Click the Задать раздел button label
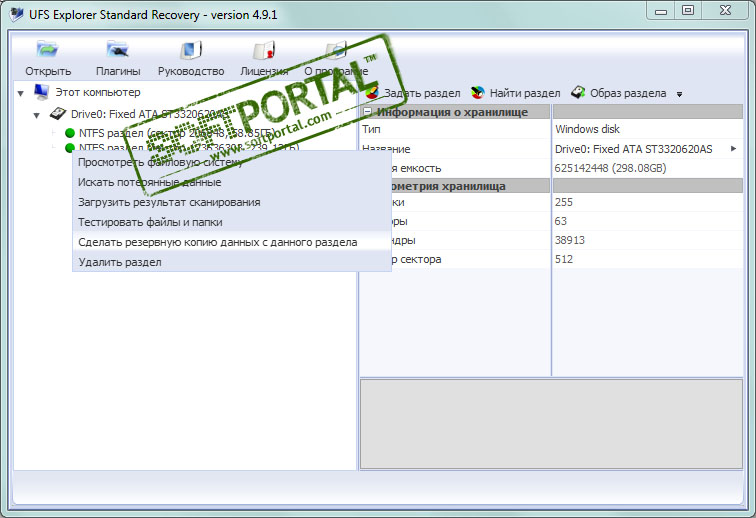The width and height of the screenshot is (756, 518). (x=422, y=93)
